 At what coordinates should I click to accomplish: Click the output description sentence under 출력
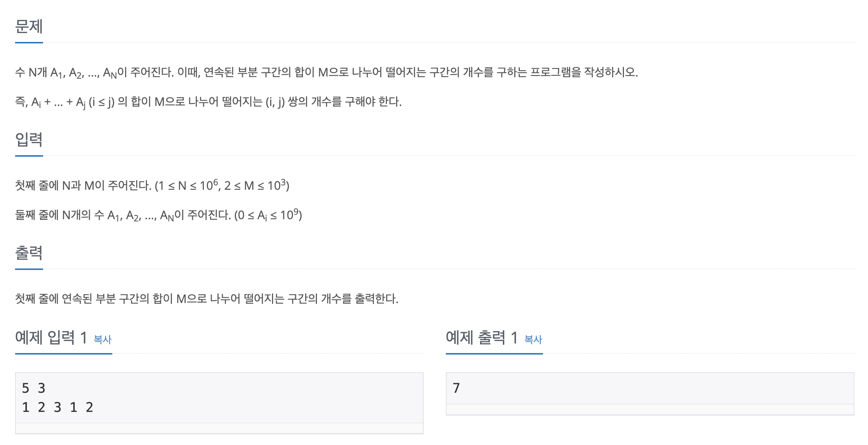[x=207, y=299]
